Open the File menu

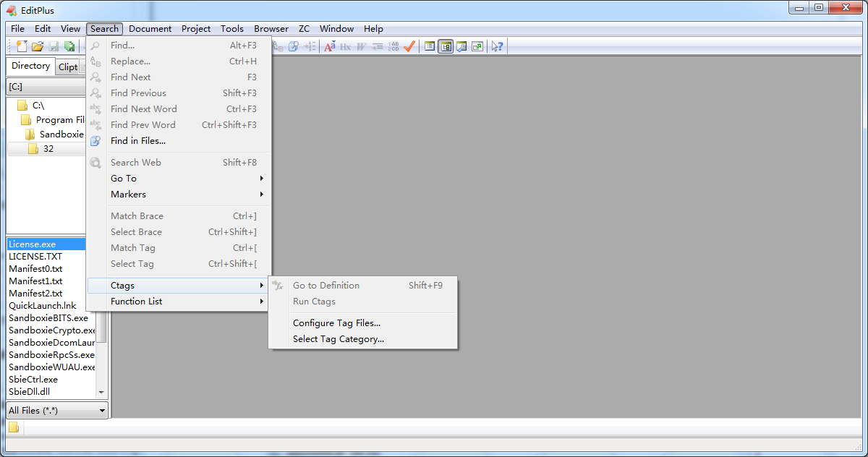pyautogui.click(x=17, y=29)
